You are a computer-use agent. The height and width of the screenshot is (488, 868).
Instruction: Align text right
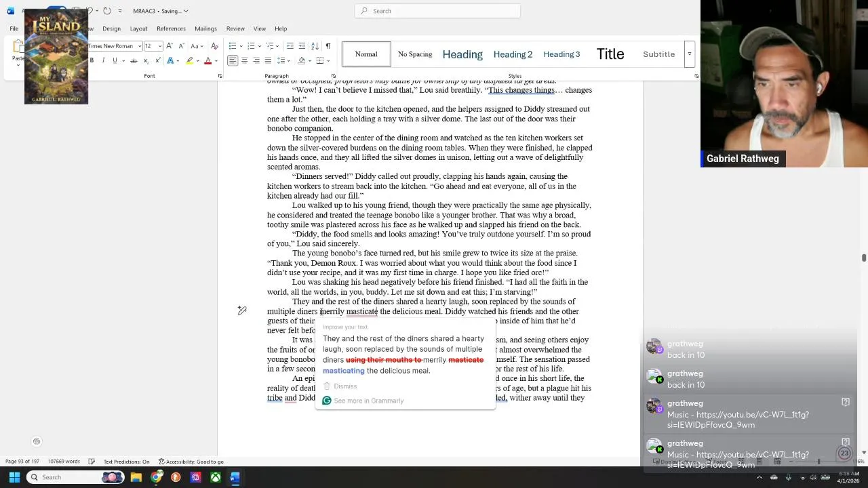coord(256,60)
